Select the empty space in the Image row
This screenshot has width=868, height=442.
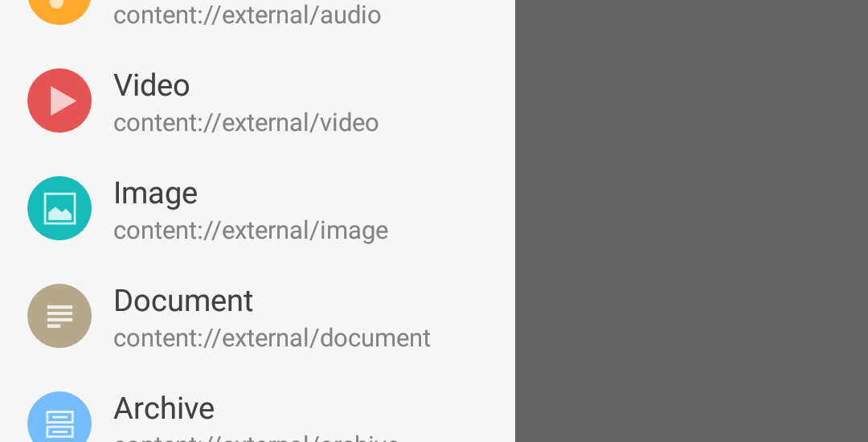(451, 208)
